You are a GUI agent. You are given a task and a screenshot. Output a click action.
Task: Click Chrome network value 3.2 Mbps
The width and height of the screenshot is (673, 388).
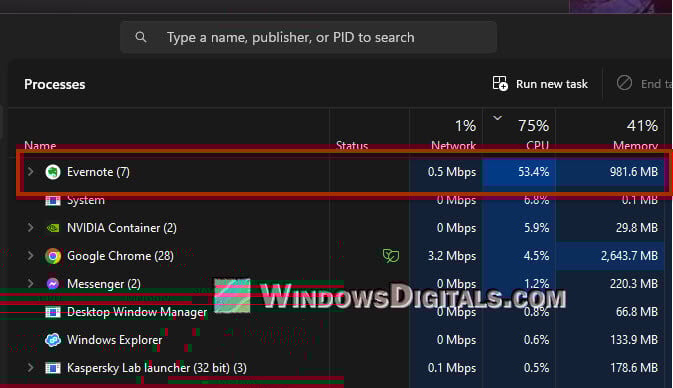click(x=452, y=256)
